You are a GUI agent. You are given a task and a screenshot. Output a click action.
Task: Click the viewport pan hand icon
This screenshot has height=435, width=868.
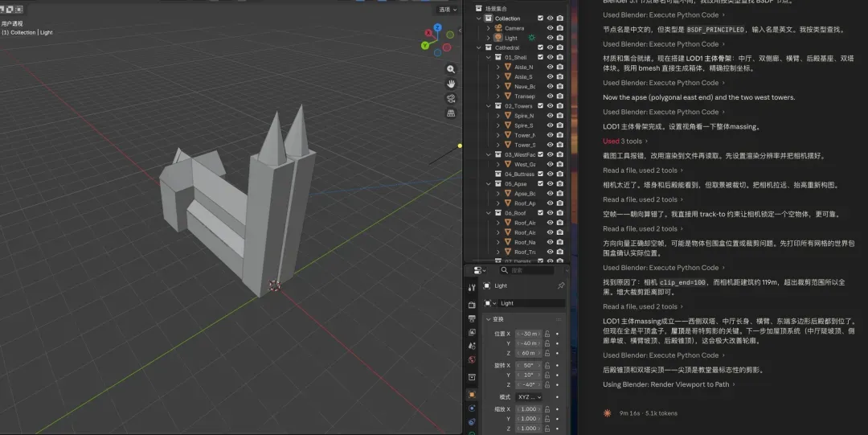451,84
